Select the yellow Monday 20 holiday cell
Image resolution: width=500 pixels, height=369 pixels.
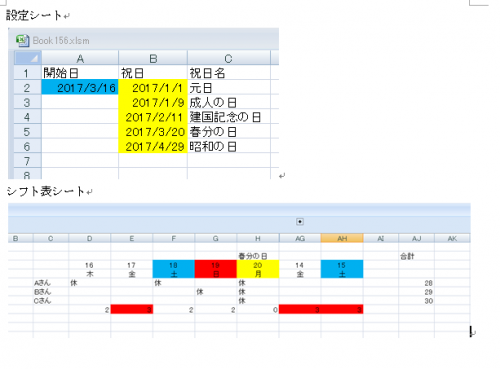coord(258,265)
